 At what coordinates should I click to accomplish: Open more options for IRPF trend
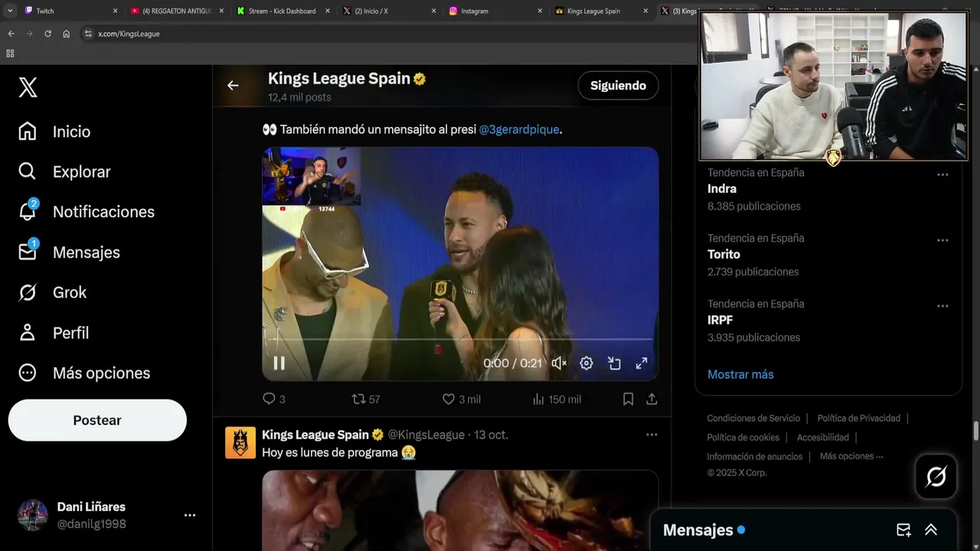pos(942,306)
